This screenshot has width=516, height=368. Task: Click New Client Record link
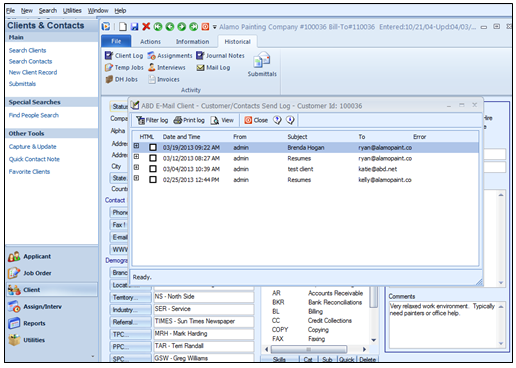coord(33,72)
